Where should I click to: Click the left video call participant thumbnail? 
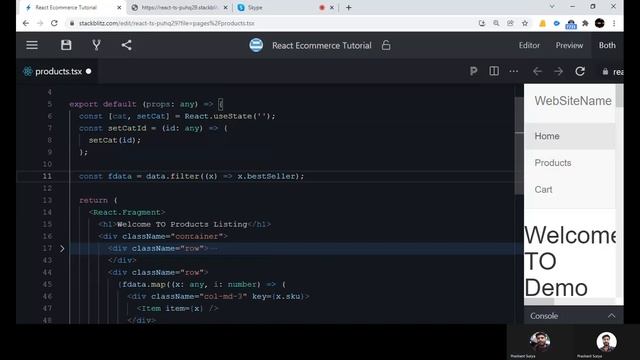pos(540,342)
